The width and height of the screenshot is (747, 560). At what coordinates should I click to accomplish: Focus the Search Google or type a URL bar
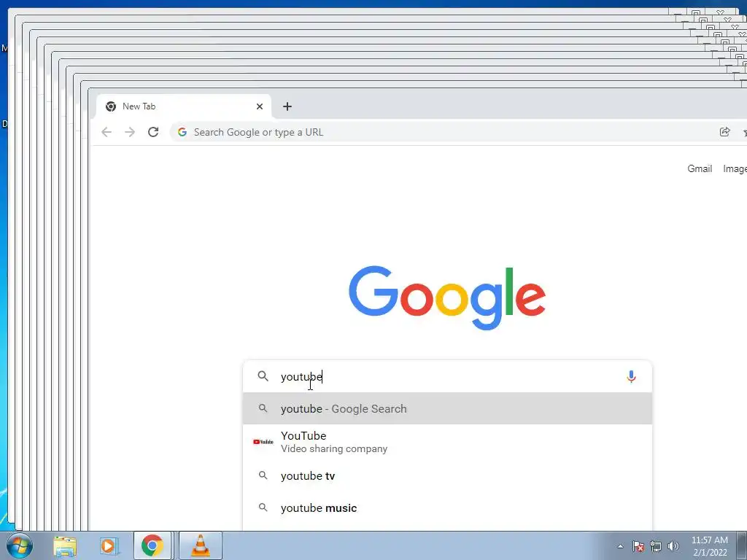click(443, 132)
